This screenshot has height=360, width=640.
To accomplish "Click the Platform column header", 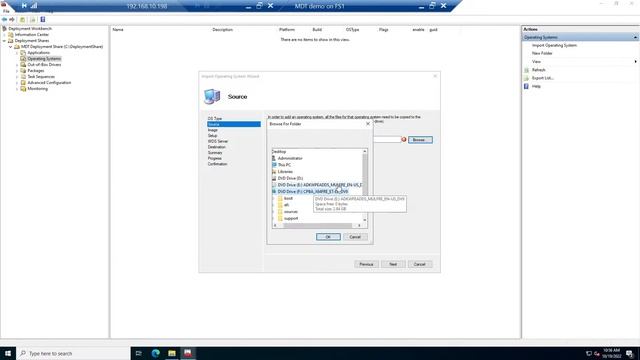I will click(x=287, y=30).
